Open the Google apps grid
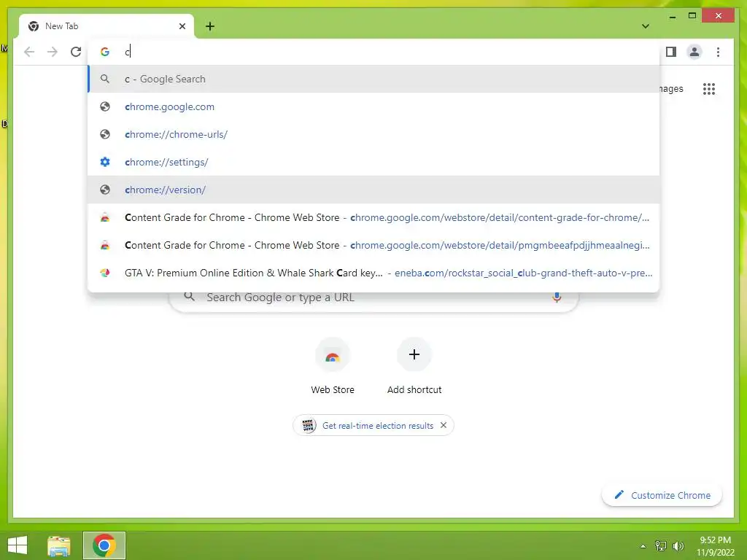 click(709, 88)
